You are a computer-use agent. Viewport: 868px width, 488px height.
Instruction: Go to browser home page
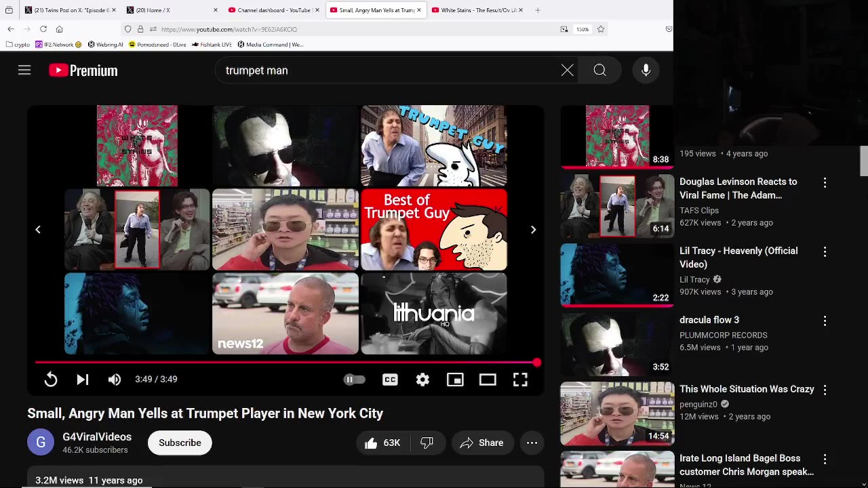(60, 29)
